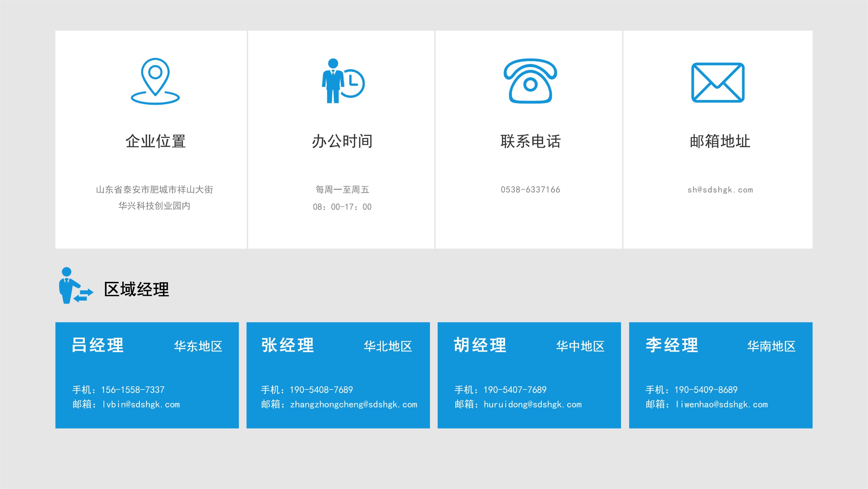Click the hours 08:00-17:00

342,207
